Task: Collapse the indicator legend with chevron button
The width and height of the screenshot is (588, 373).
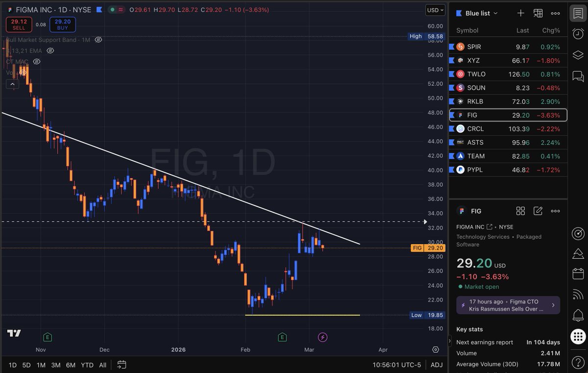Action: pos(13,84)
